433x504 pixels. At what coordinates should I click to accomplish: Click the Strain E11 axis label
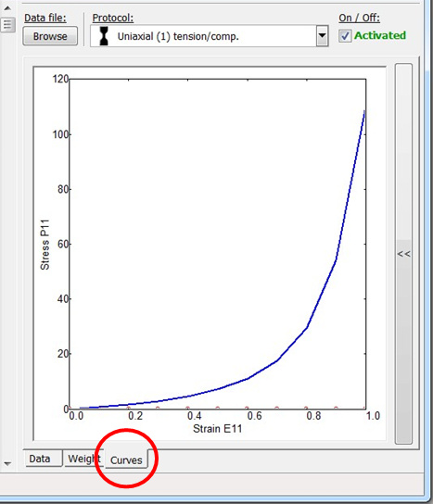[x=218, y=428]
